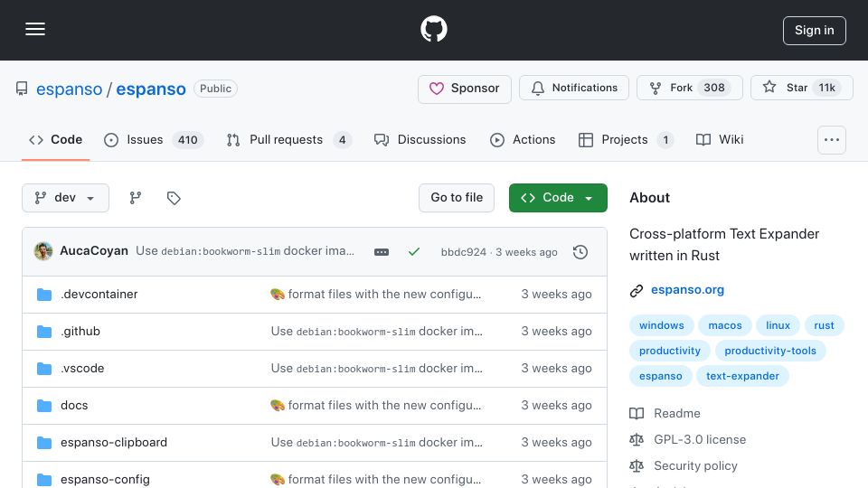
Task: Go to the Discussions tab
Action: click(420, 140)
